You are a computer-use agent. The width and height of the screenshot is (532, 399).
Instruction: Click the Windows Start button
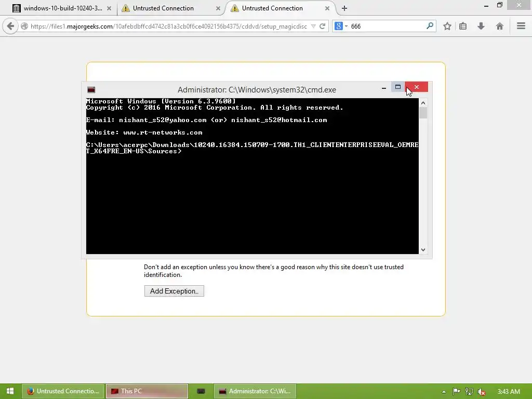(x=10, y=391)
